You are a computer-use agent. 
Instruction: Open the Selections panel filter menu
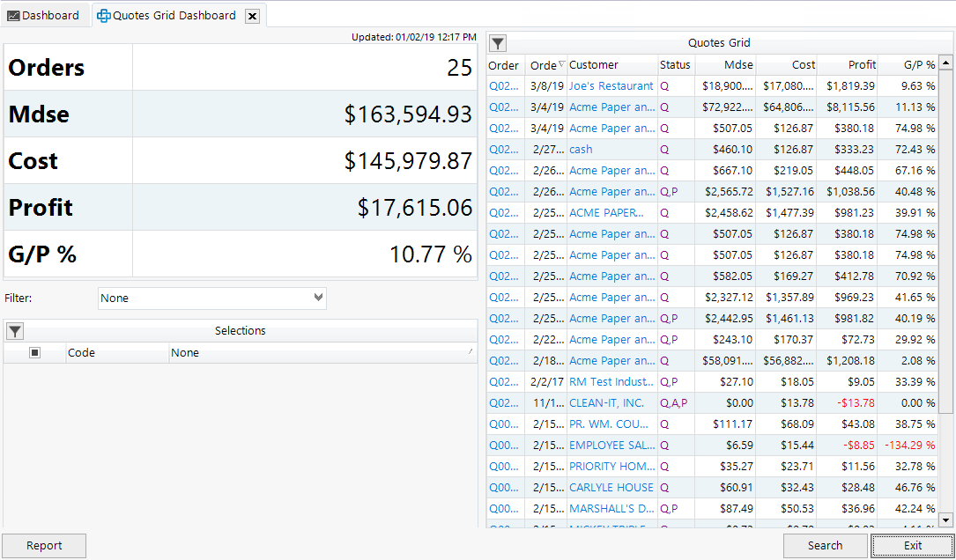pyautogui.click(x=14, y=331)
